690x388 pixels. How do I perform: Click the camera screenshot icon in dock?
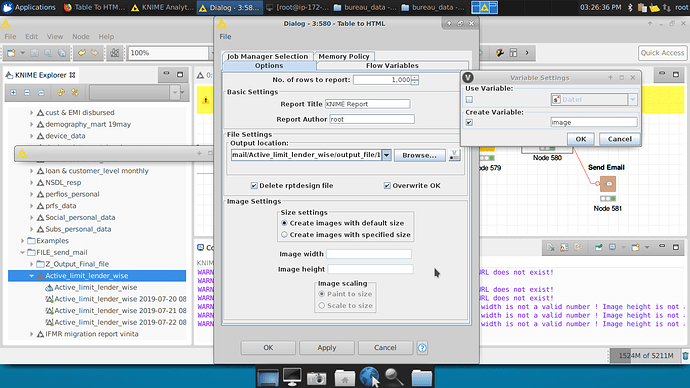point(316,377)
